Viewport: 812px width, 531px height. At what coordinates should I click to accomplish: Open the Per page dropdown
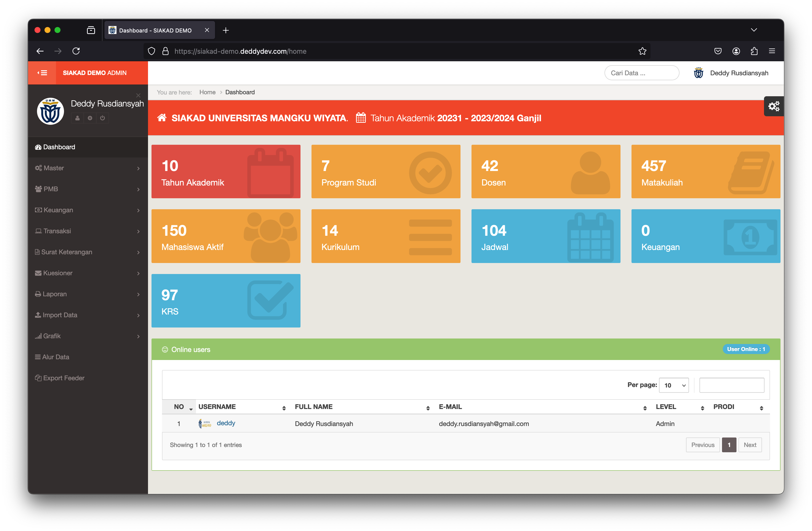674,385
